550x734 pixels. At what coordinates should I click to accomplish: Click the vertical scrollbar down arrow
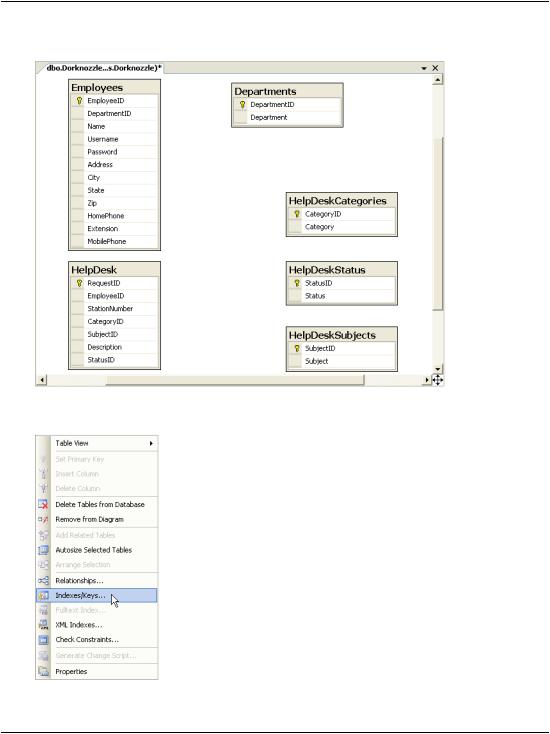tap(437, 369)
